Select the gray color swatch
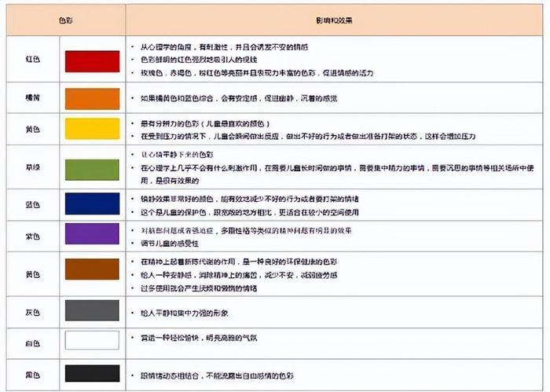 click(92, 311)
